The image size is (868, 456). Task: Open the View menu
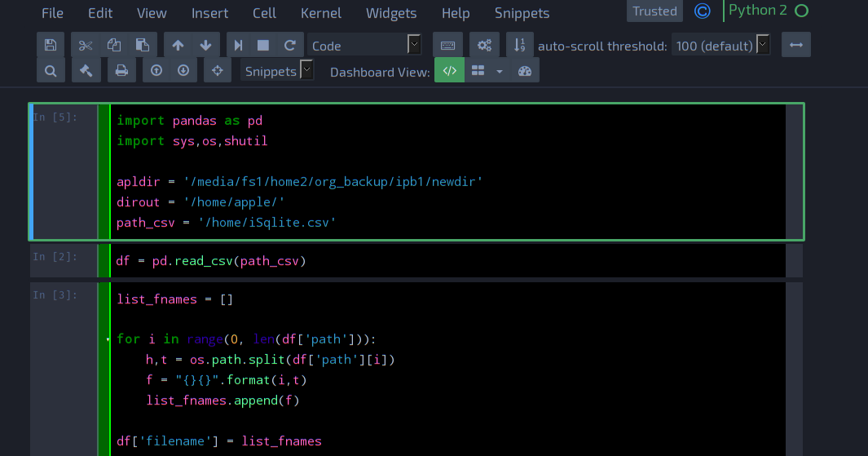point(152,13)
